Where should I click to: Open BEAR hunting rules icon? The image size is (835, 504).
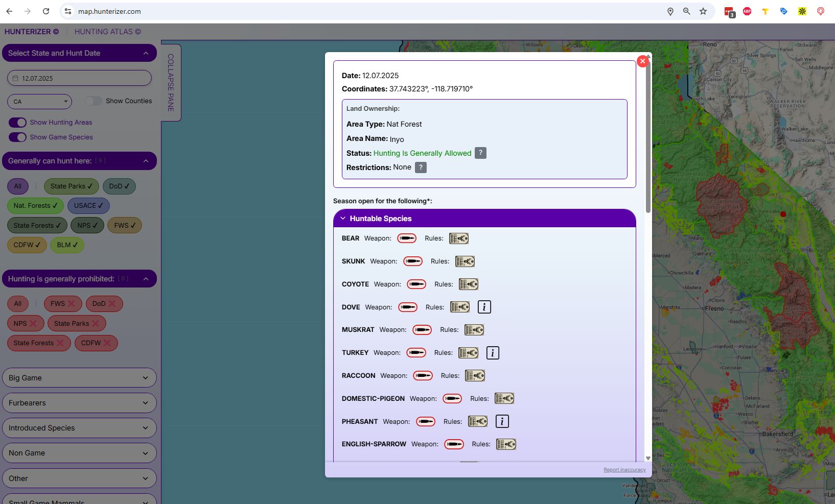458,238
